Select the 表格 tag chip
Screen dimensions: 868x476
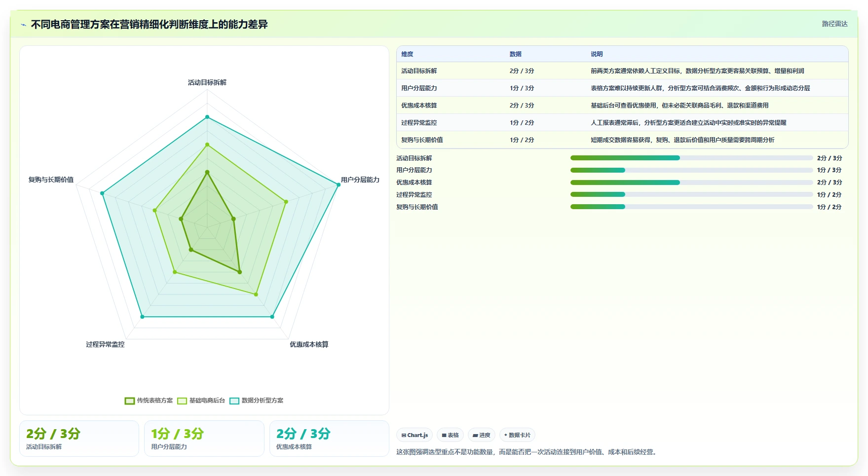450,435
